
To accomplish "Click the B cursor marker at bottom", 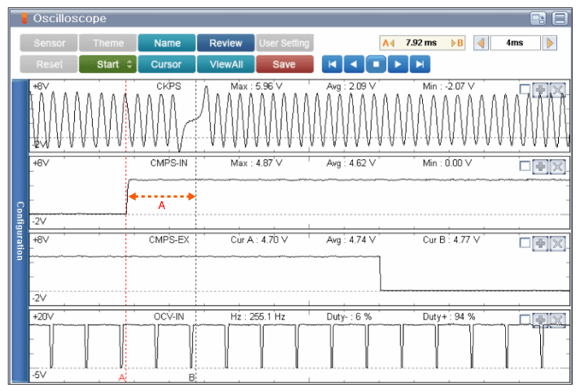I will [192, 377].
